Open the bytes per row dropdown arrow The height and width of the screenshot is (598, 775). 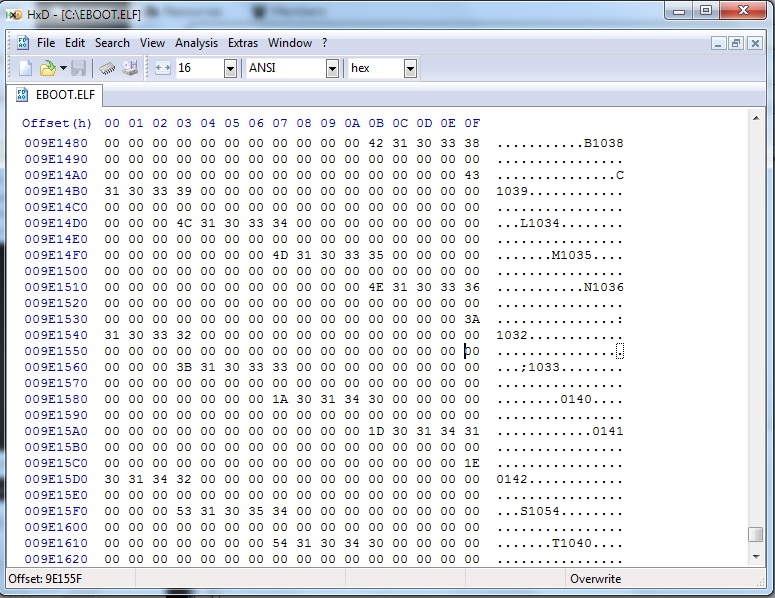230,69
